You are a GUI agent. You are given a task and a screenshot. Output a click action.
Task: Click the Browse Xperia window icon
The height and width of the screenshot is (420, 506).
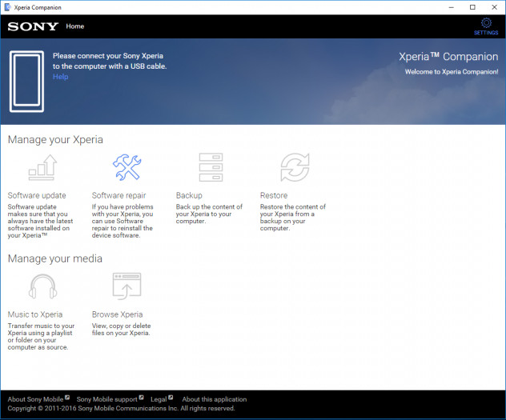point(127,286)
